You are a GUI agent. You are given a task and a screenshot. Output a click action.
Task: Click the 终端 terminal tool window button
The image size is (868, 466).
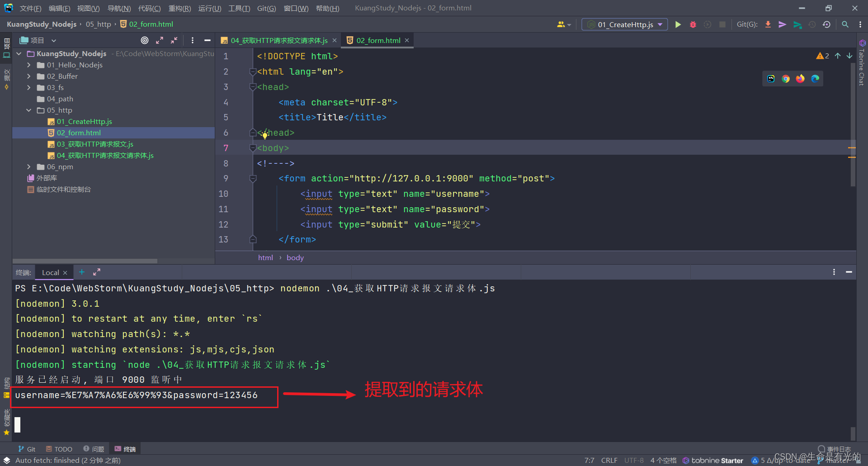coord(125,449)
